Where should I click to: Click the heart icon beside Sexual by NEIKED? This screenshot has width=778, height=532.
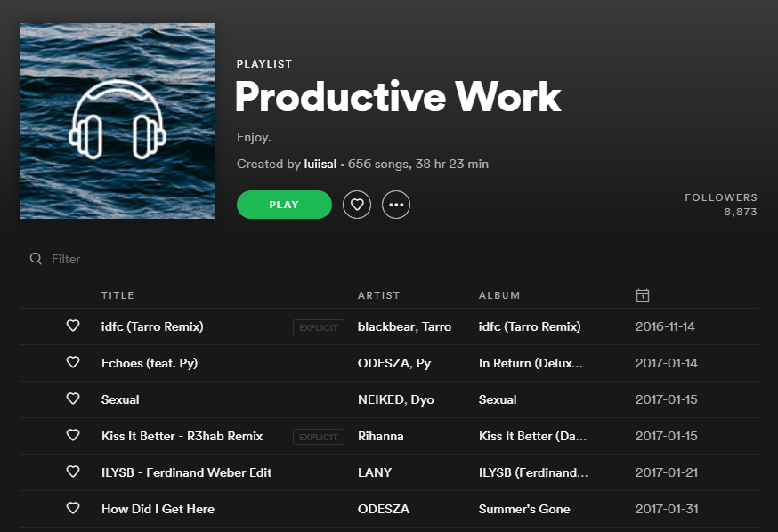[73, 399]
